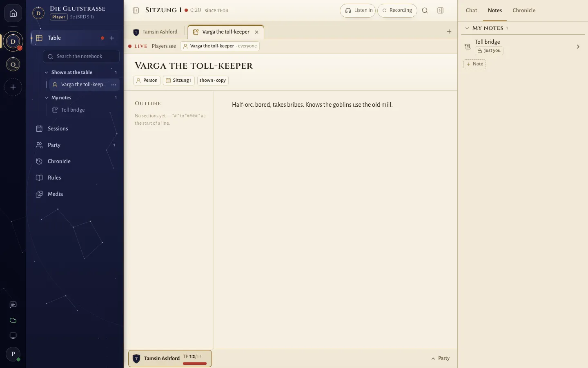Open the chat bubble icon in the rail

pyautogui.click(x=13, y=305)
